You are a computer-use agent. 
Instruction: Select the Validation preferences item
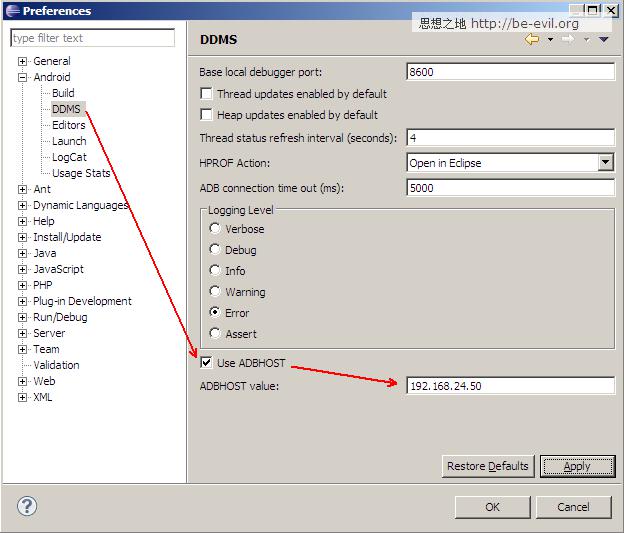(x=56, y=365)
